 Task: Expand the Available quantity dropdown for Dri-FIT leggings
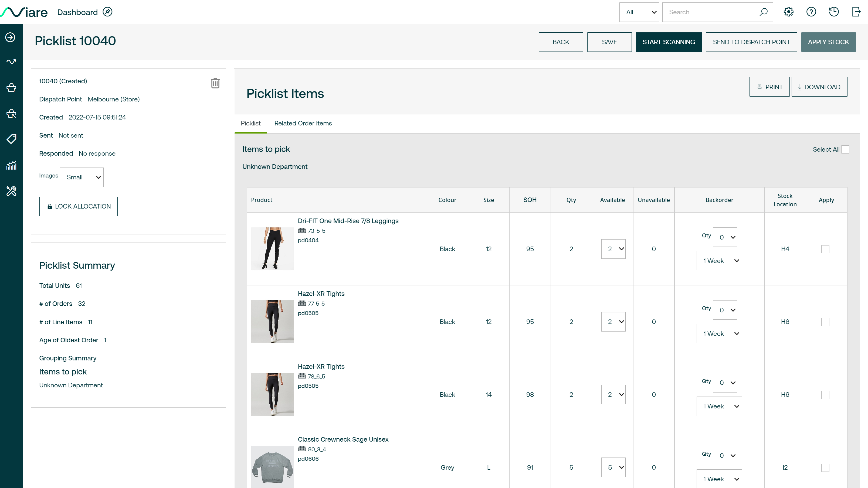coord(613,249)
